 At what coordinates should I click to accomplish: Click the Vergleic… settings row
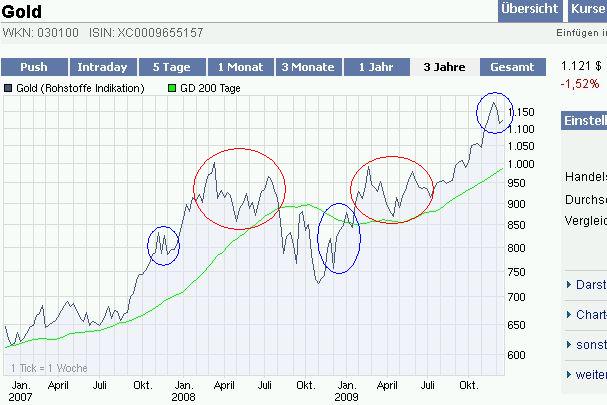(586, 221)
